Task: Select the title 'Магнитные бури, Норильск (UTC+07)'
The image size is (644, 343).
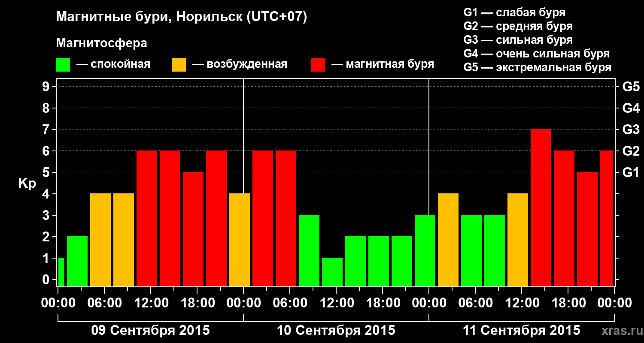Action: tap(182, 18)
